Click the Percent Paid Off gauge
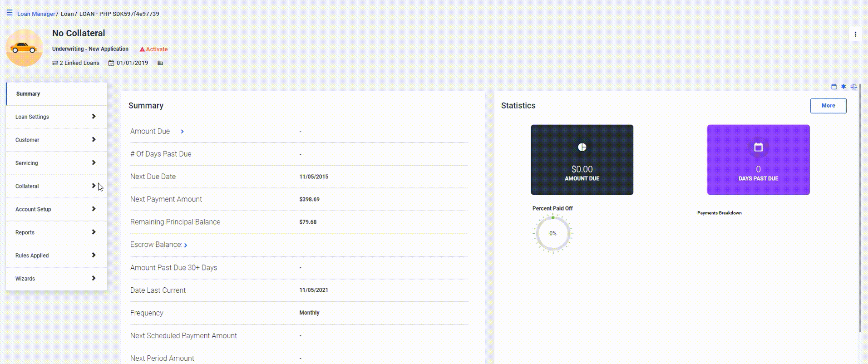This screenshot has height=364, width=868. tap(552, 234)
